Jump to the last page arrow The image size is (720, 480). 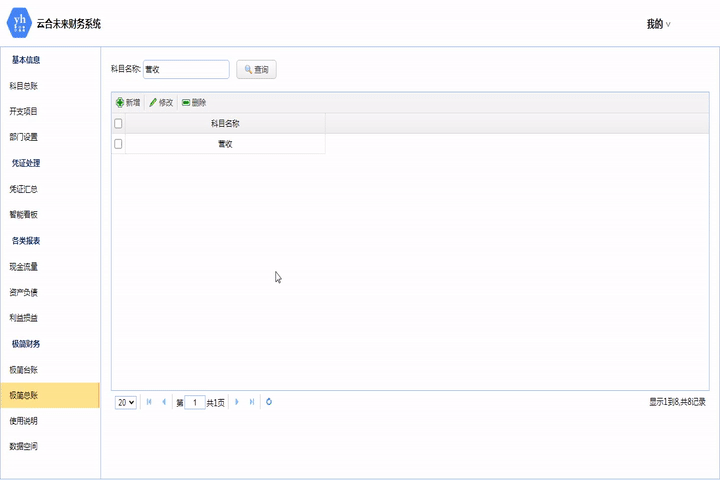coord(252,402)
